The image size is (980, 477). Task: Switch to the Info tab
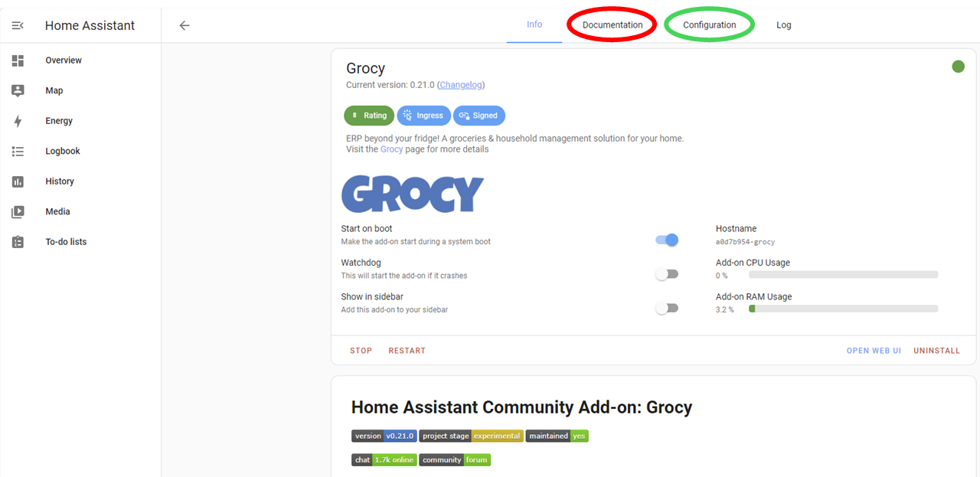coord(534,25)
